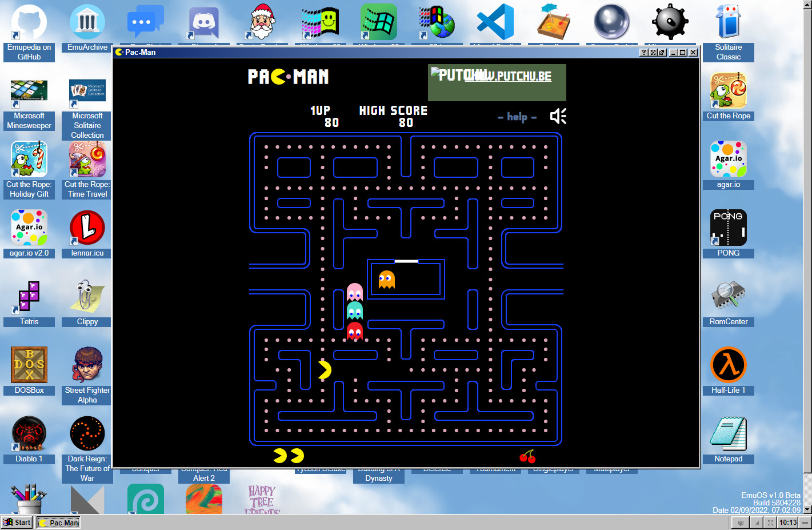Open Solitaire Classic desktop icon
812x530 pixels.
[x=729, y=32]
